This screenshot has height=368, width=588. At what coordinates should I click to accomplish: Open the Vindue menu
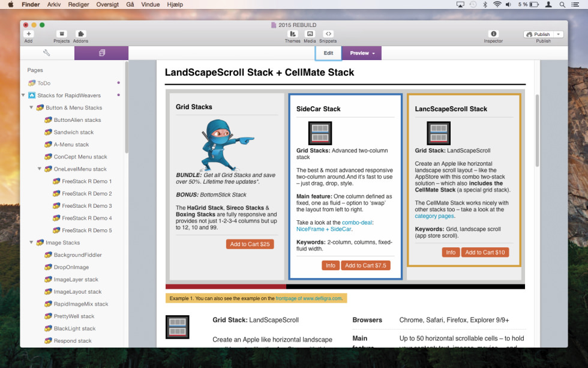151,4
